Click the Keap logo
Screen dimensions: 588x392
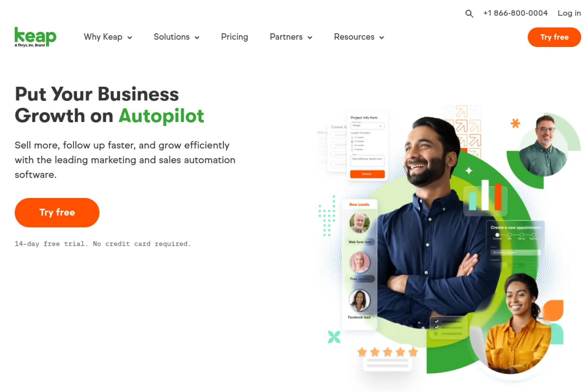click(36, 37)
